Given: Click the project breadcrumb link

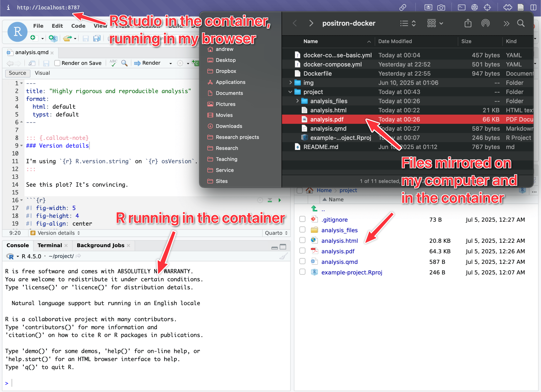Looking at the screenshot, I should pyautogui.click(x=348, y=190).
